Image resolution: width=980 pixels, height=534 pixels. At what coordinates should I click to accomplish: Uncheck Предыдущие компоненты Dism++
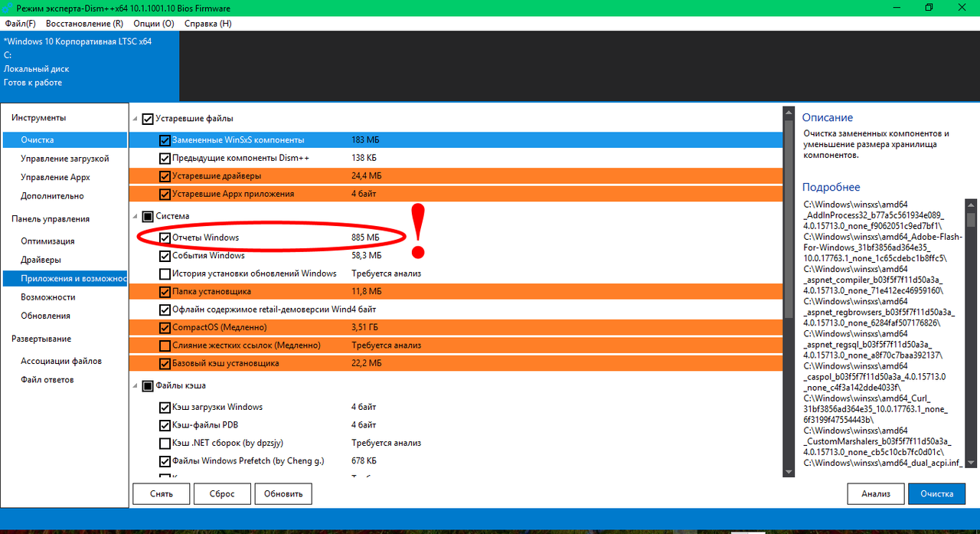[x=165, y=158]
